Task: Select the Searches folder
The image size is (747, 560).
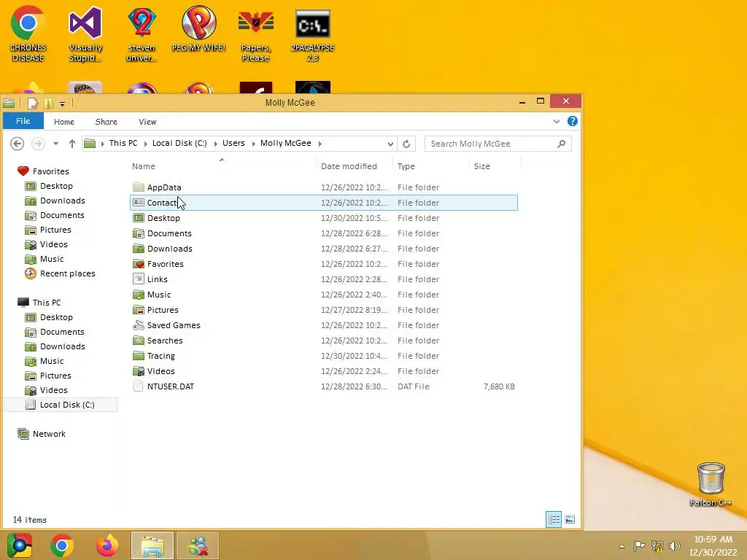Action: (x=324, y=341)
